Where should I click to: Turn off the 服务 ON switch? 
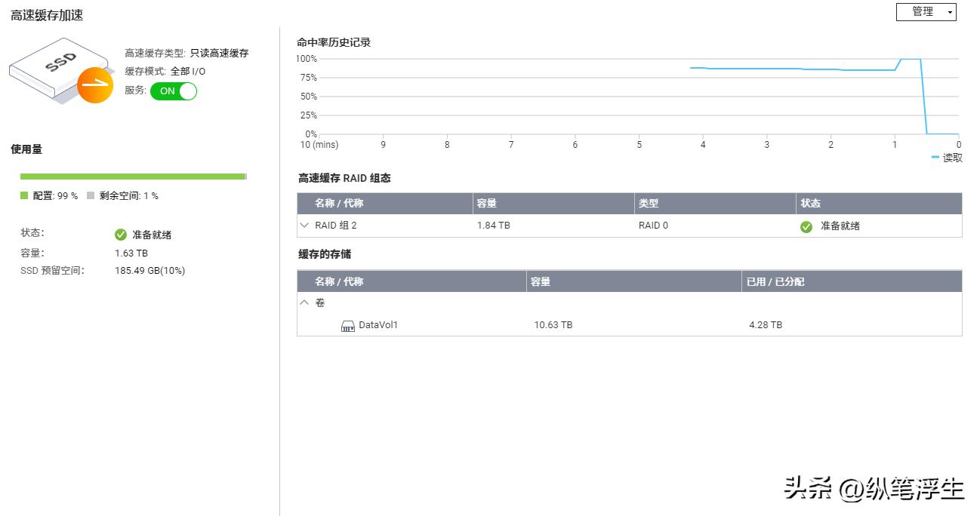[174, 91]
